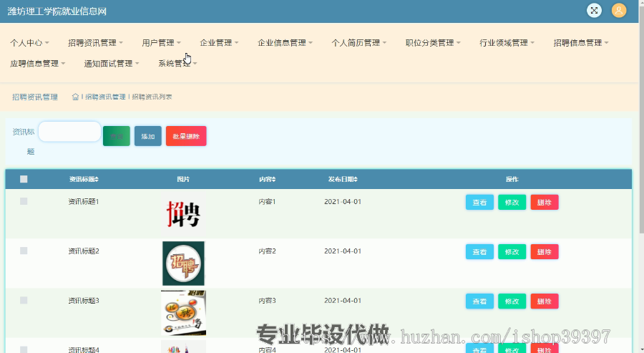644x353 pixels.
Task: Click the fullscreen toggle icon in header
Action: coord(594,10)
